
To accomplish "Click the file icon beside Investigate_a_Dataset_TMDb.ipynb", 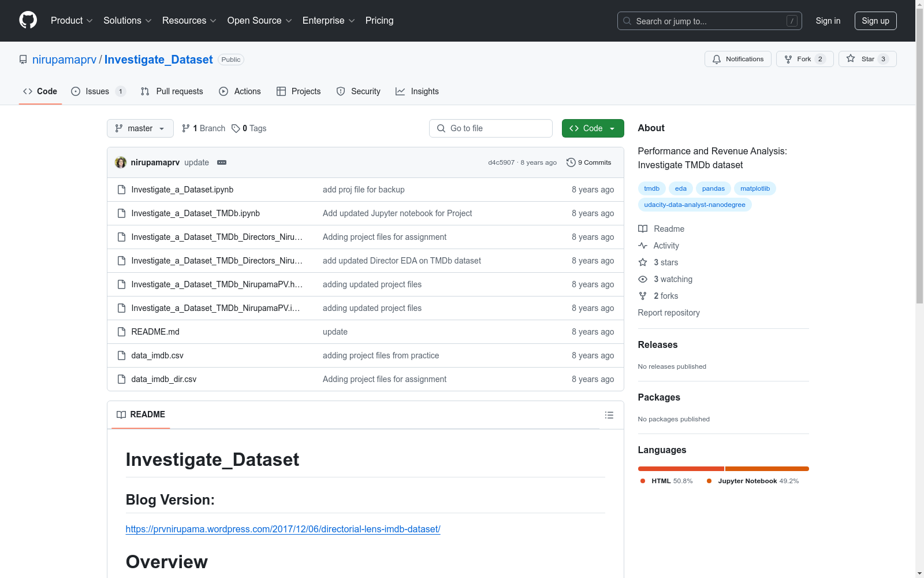I will [x=121, y=213].
